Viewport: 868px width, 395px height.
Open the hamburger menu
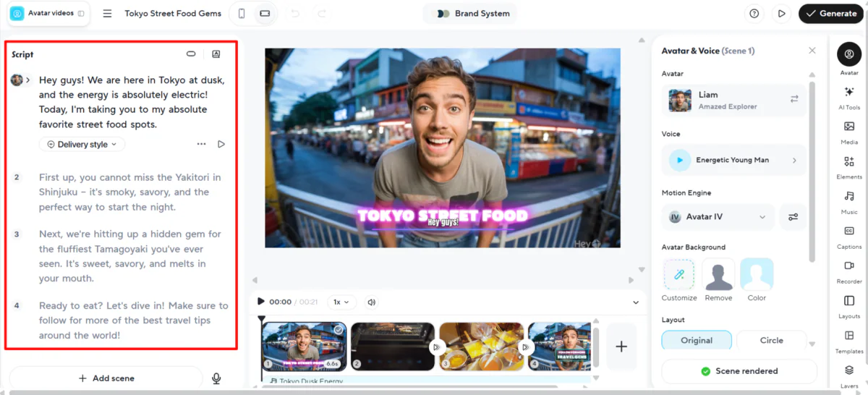[107, 14]
